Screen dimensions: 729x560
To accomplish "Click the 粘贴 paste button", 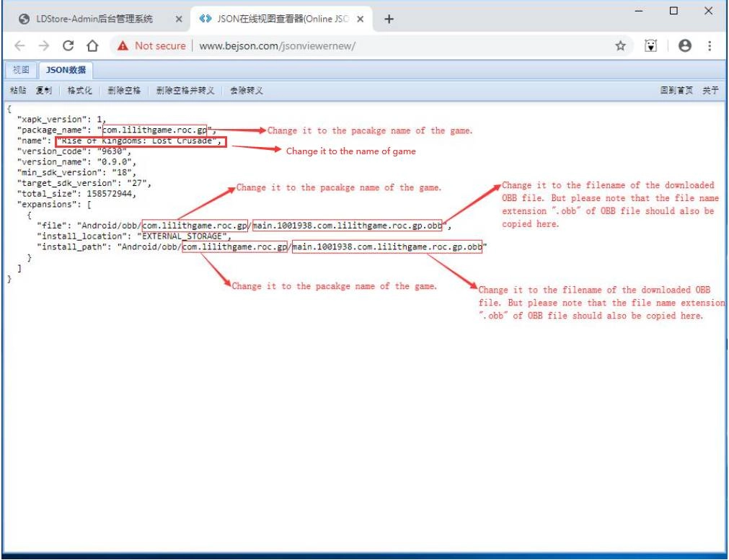I will pos(18,91).
